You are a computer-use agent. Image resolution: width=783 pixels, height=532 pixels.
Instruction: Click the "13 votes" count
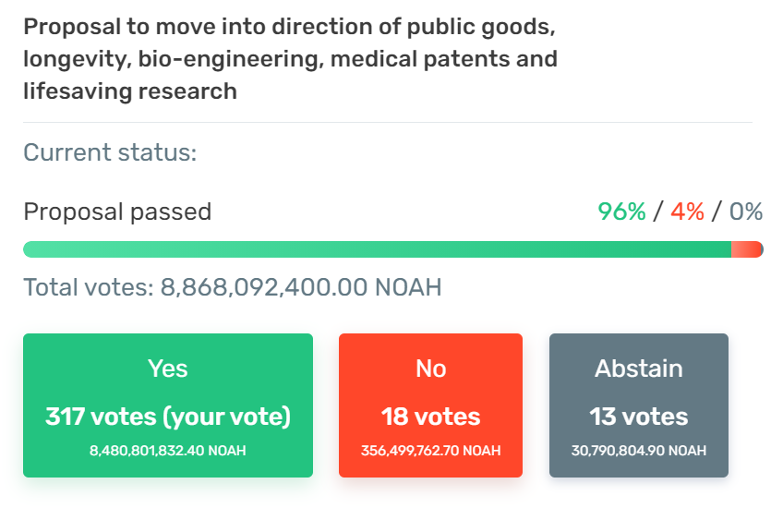pyautogui.click(x=638, y=417)
